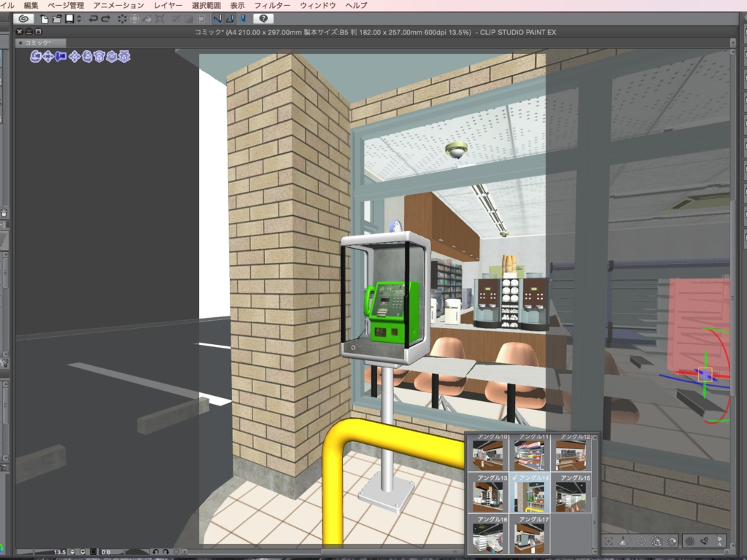Select the object horizontal rotation manipulator icon
Image resolution: width=747 pixels, height=560 pixels.
pos(112,57)
